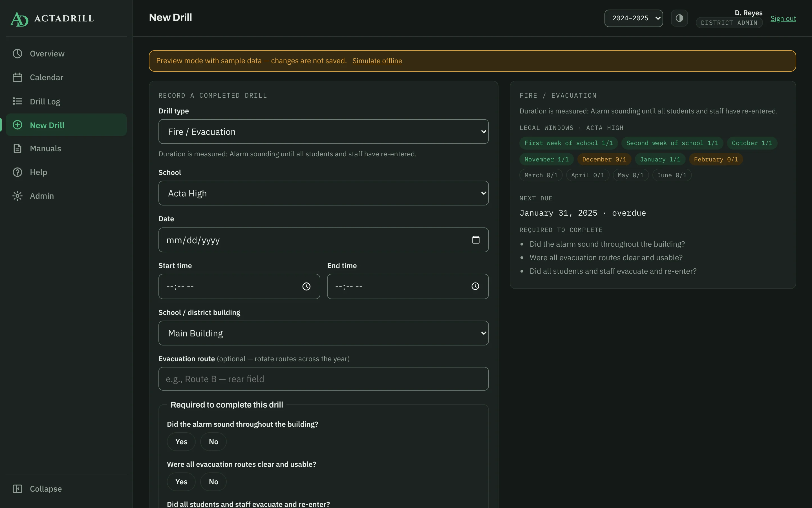The height and width of the screenshot is (508, 812).
Task: Click the Help question-mark icon
Action: [x=17, y=172]
